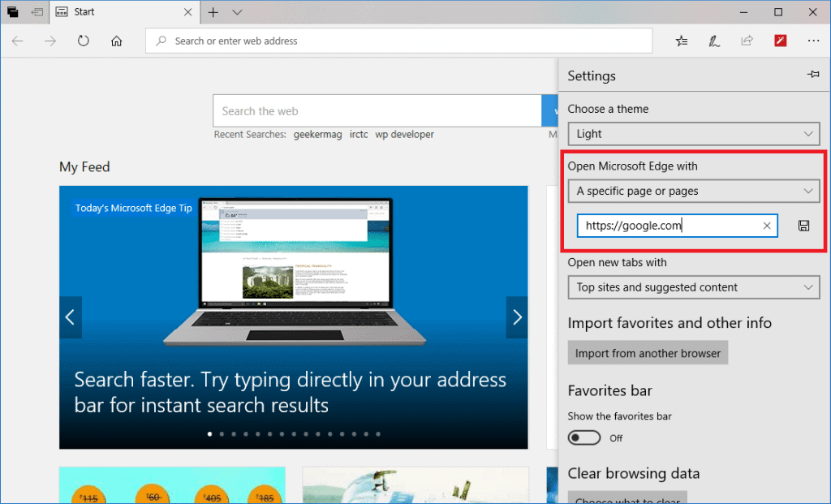
Task: Select the last carousel dot
Action: 378,434
